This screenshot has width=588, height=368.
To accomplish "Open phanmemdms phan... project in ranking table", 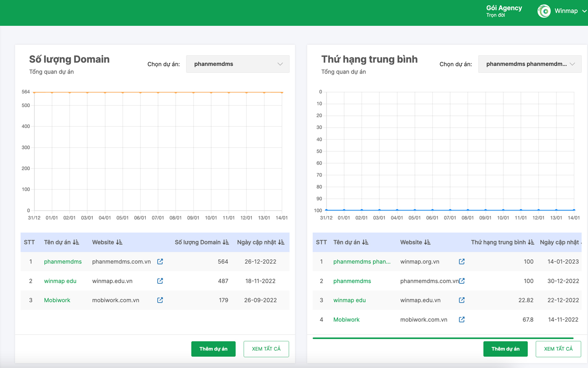I will (362, 261).
